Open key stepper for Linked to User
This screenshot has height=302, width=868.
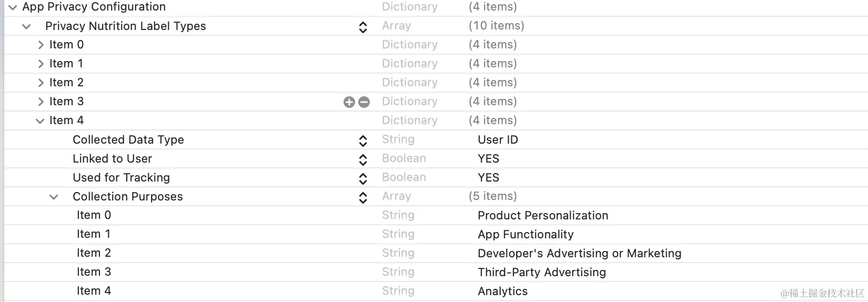pyautogui.click(x=363, y=160)
